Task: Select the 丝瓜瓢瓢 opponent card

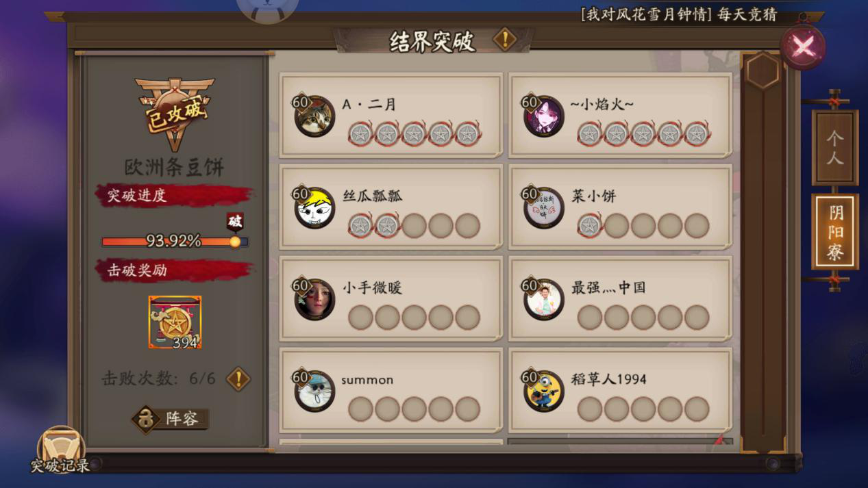Action: click(391, 207)
